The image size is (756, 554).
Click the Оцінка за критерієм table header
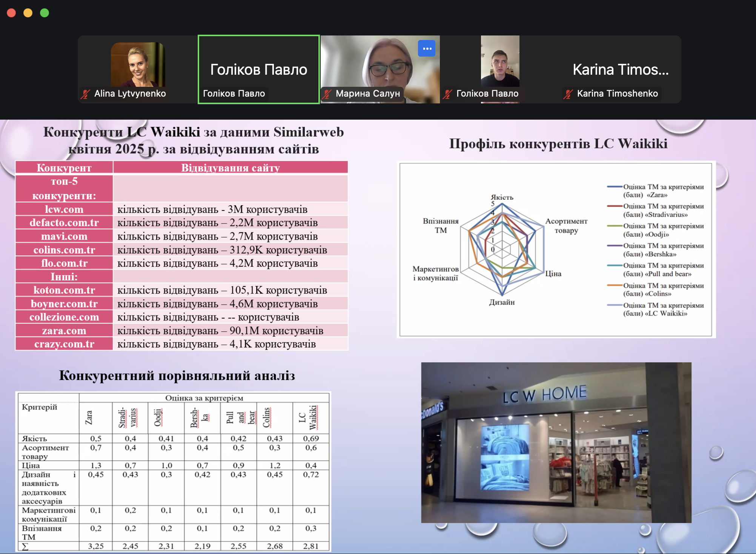click(x=204, y=398)
